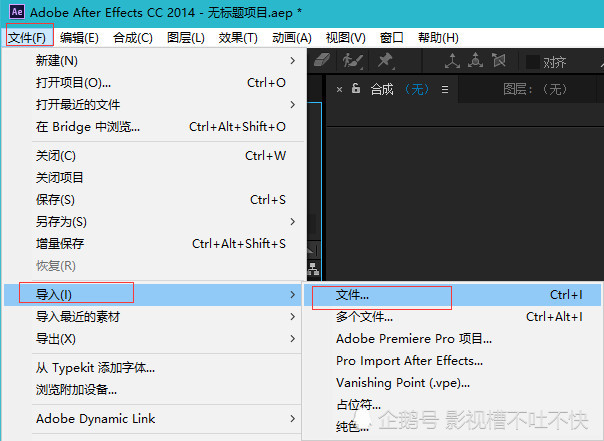This screenshot has height=441, width=604.
Task: Toggle the composition panel lock icon
Action: (x=356, y=89)
